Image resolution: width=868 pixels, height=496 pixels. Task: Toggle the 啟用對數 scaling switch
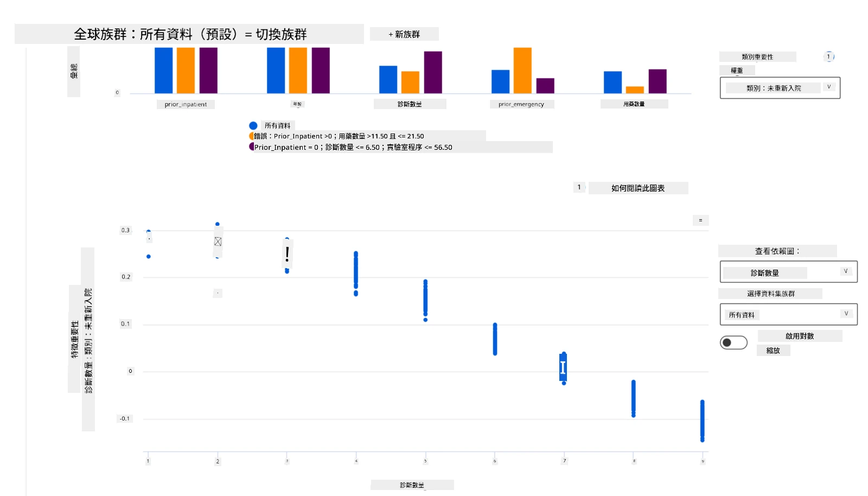(733, 342)
